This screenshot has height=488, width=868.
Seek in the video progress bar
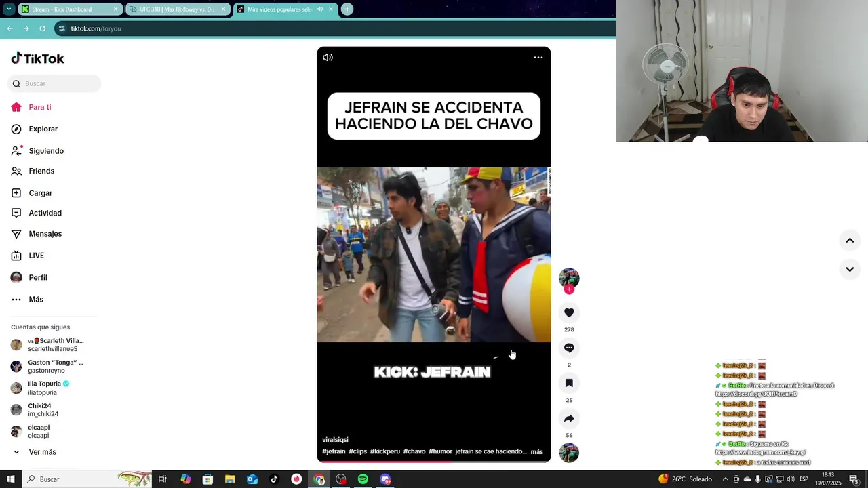pyautogui.click(x=434, y=462)
